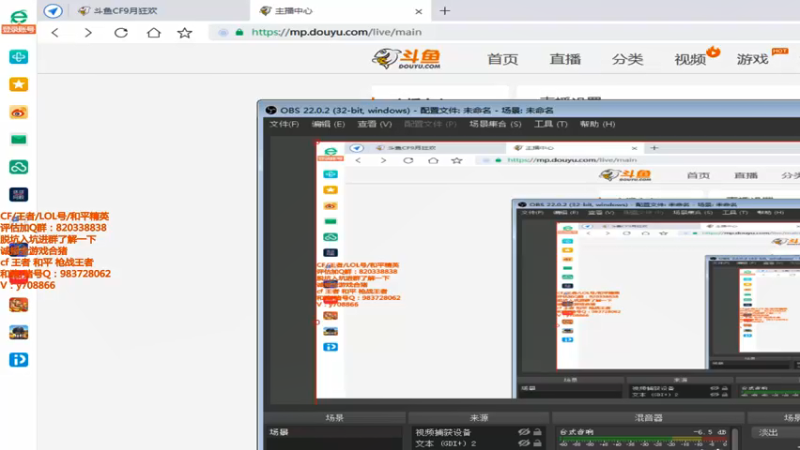800x450 pixels.
Task: Go back to the previous page
Action: point(55,33)
